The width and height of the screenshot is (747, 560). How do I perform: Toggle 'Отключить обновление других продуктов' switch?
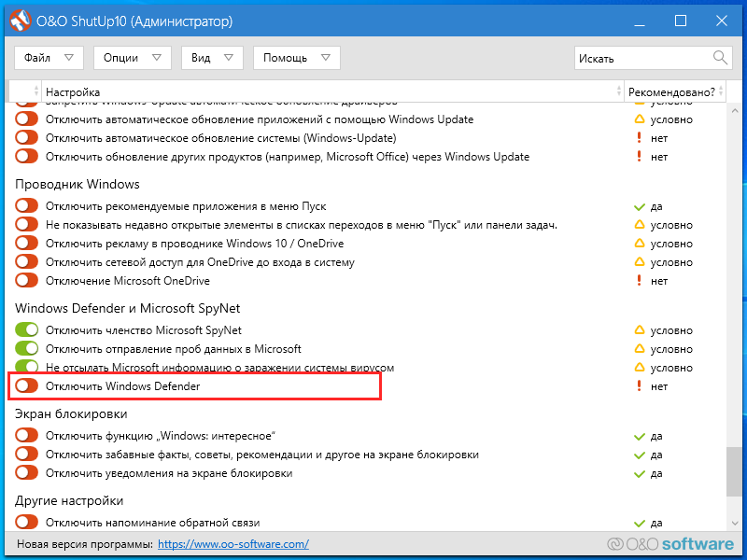point(26,156)
